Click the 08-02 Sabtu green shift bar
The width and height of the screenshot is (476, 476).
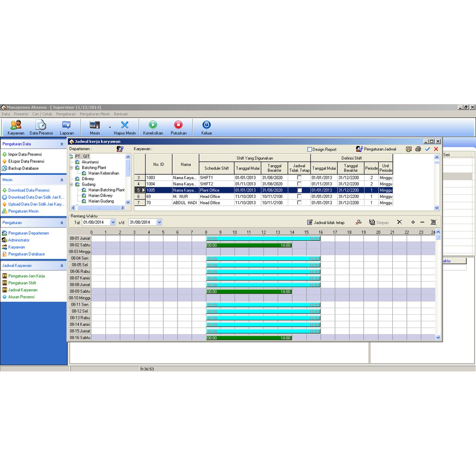(249, 245)
